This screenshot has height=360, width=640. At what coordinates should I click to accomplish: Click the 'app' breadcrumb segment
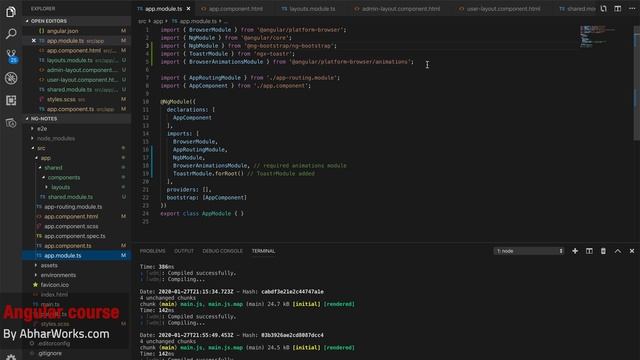158,21
